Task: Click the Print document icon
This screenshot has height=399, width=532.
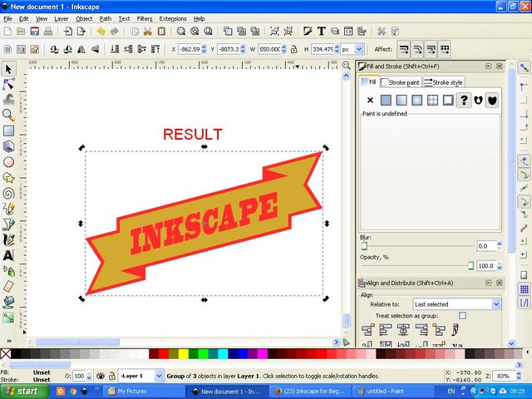Action: point(48,32)
